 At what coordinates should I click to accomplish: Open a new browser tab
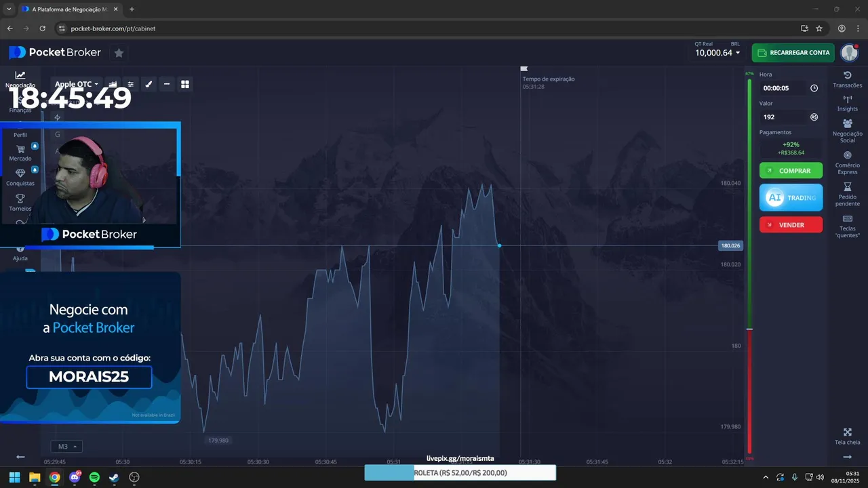coord(132,9)
